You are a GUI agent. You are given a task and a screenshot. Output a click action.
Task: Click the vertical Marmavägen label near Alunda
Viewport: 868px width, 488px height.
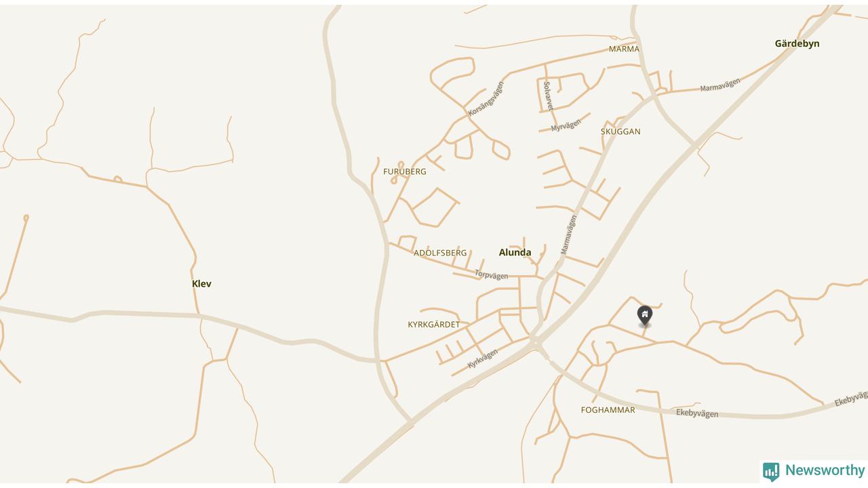click(x=568, y=235)
